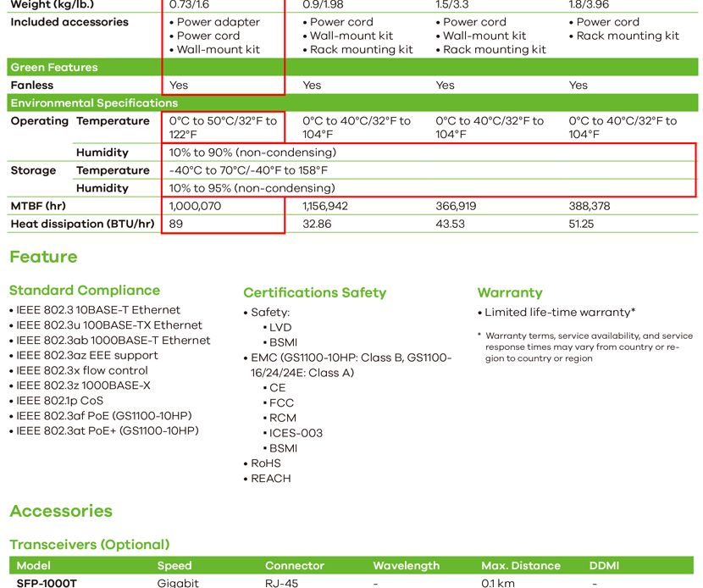This screenshot has width=703, height=588.
Task: Click the '0°C to 50°C/32°F to 122°F' cell
Action: point(223,127)
